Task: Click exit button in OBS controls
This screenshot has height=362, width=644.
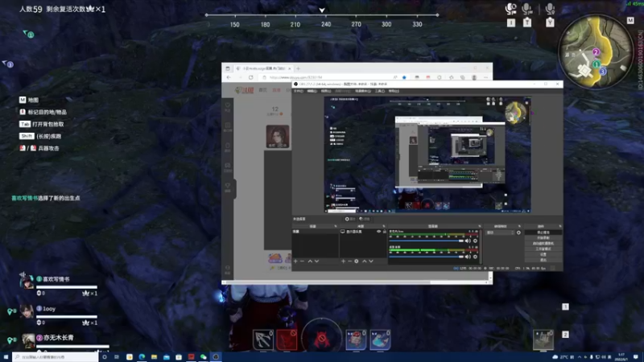Action: click(x=543, y=260)
